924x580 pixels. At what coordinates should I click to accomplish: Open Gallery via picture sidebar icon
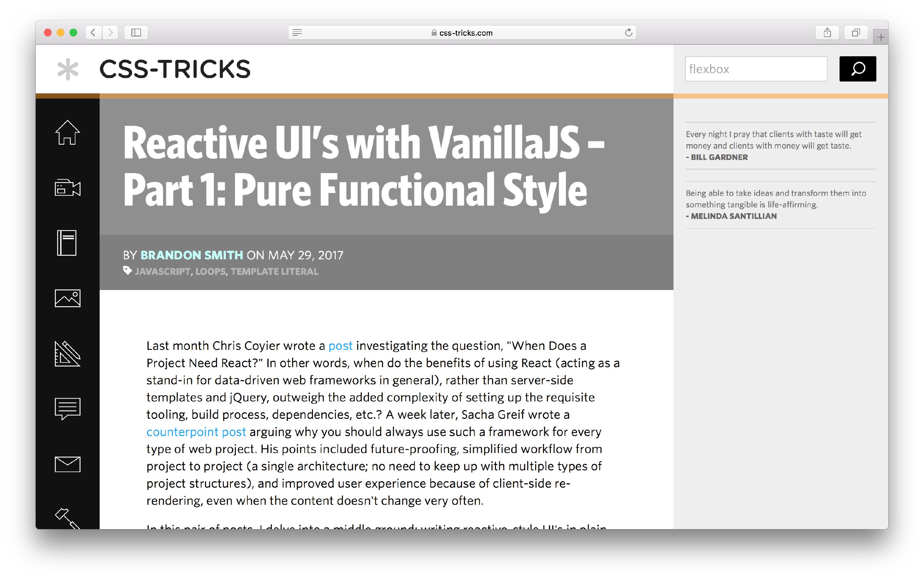pos(67,298)
